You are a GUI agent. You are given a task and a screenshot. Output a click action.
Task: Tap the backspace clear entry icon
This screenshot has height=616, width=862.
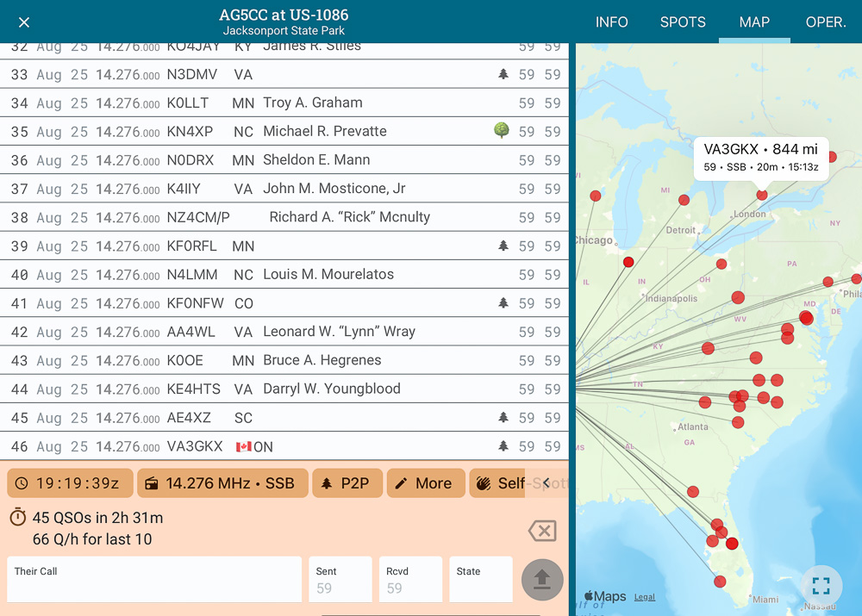(542, 531)
